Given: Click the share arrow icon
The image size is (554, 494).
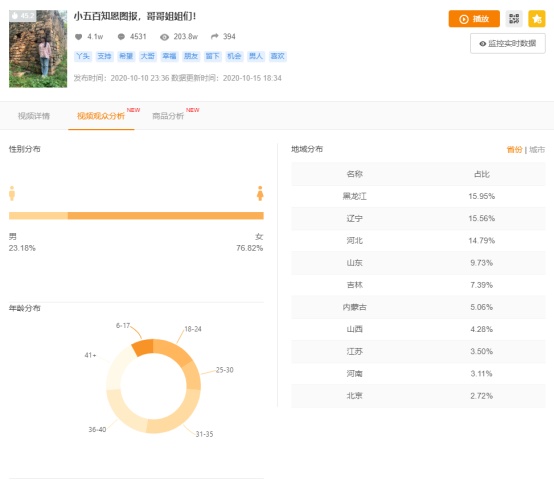Looking at the screenshot, I should tap(214, 36).
